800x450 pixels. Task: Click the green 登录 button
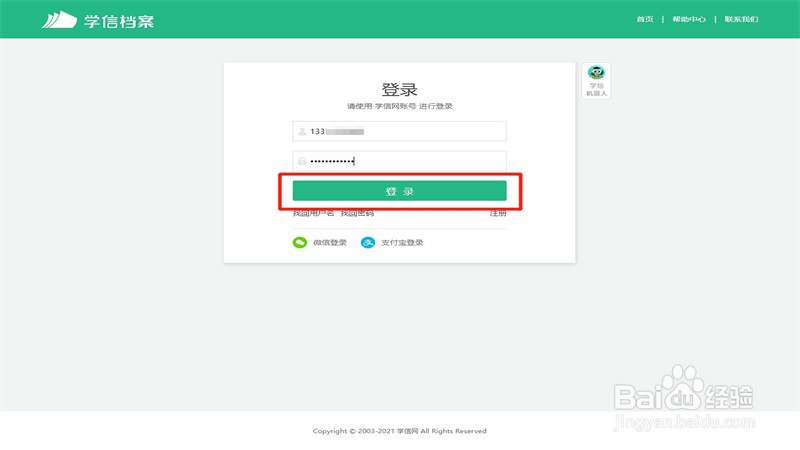click(399, 191)
